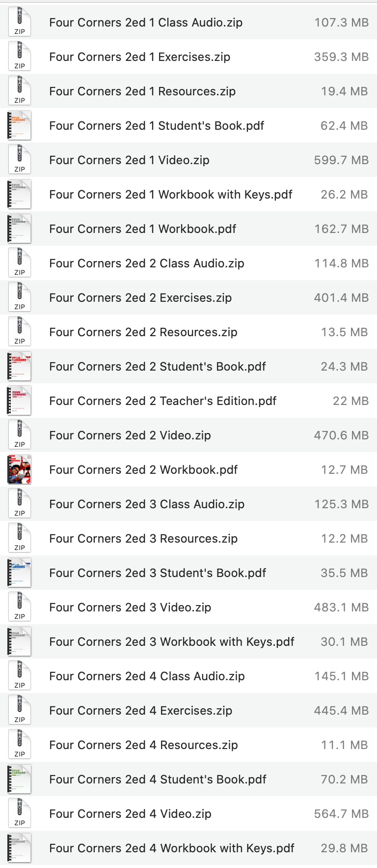Image resolution: width=377 pixels, height=868 pixels.
Task: Click the red Workbook cover thumbnail for level 2
Action: 19,469
